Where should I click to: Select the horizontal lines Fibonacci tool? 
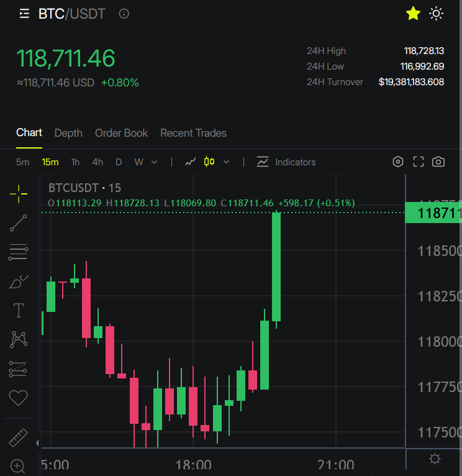(18, 252)
